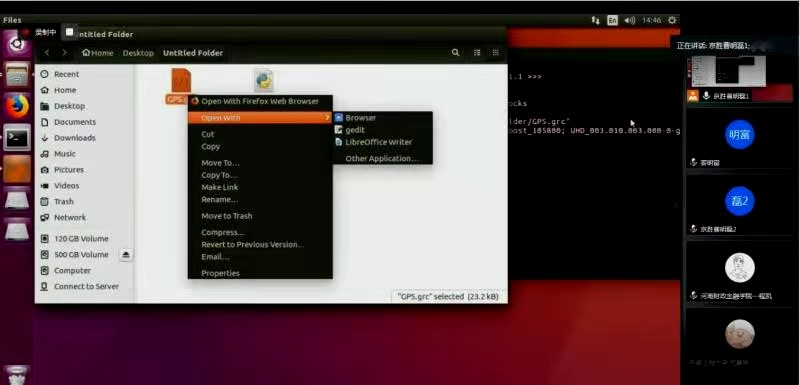Choose Other Application… from submenu

(x=382, y=159)
